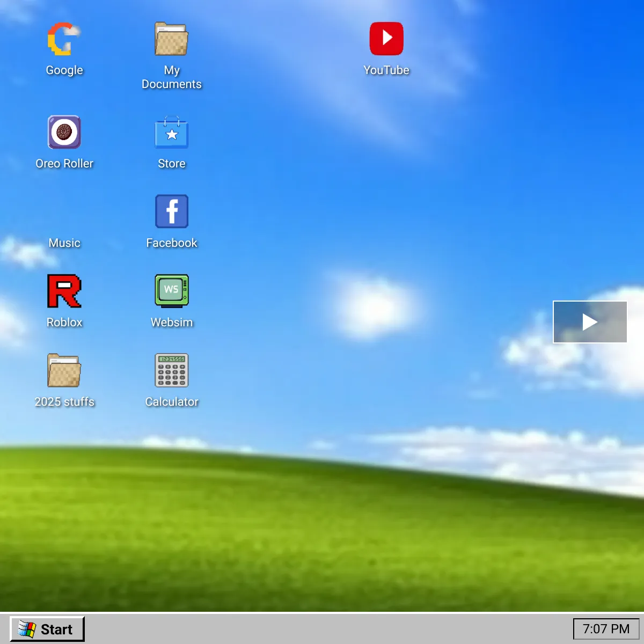
Task: Open the Store shopping bag icon
Action: click(171, 133)
